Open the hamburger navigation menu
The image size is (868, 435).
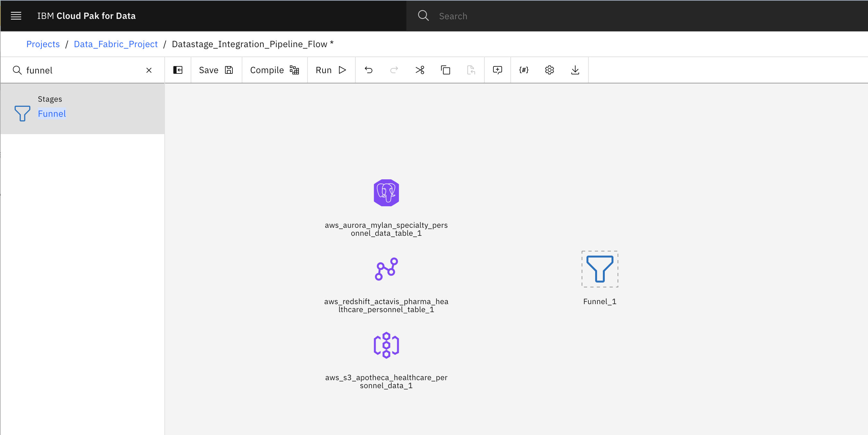(x=16, y=16)
